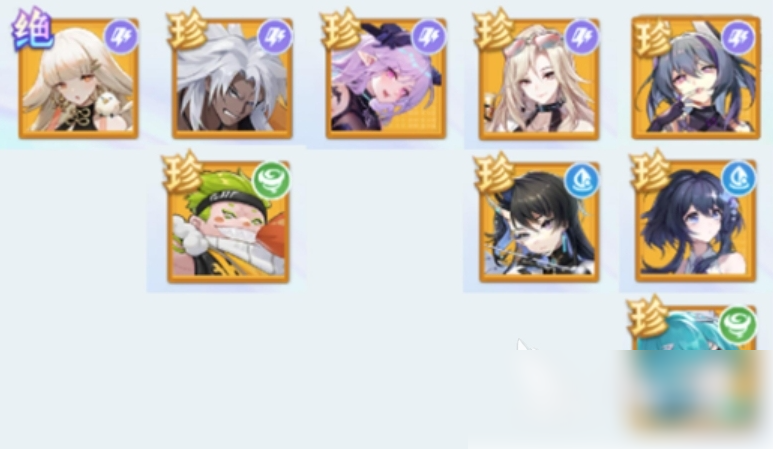The height and width of the screenshot is (449, 773).
Task: Click blue water element icon on the archer girl card
Action: pos(582,180)
